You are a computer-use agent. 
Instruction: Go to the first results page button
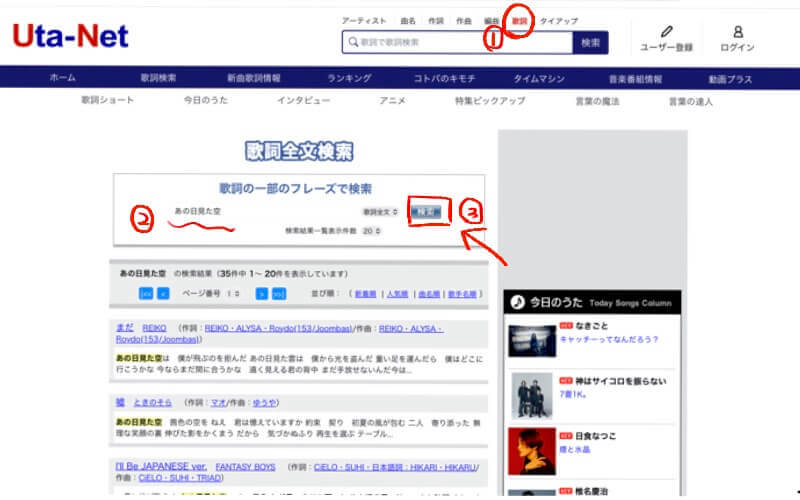coord(146,293)
